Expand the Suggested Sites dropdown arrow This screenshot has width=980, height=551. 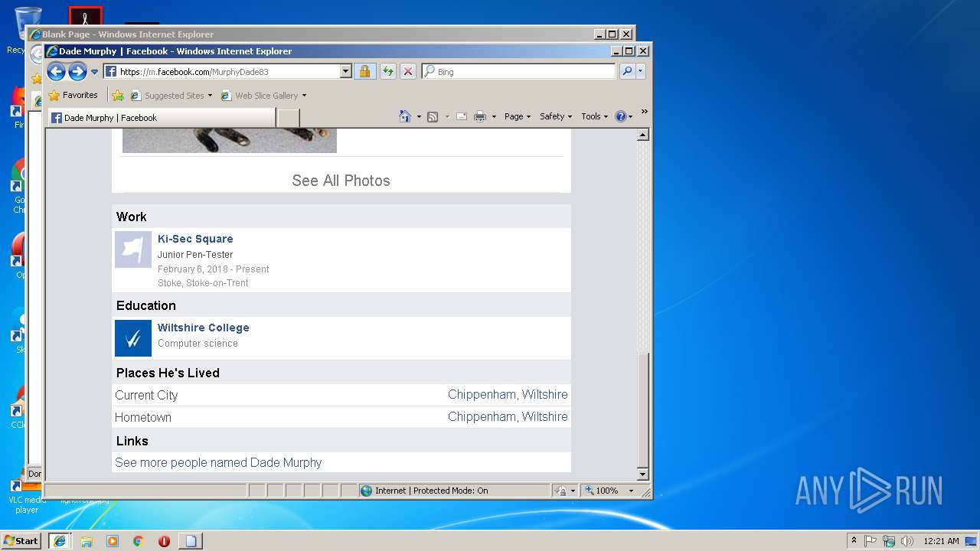tap(210, 96)
